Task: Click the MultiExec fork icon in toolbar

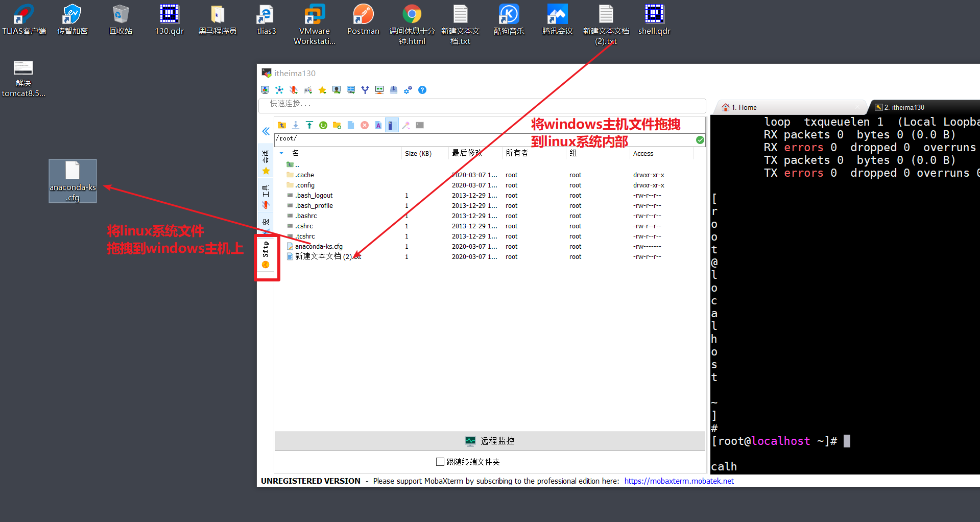Action: point(365,90)
